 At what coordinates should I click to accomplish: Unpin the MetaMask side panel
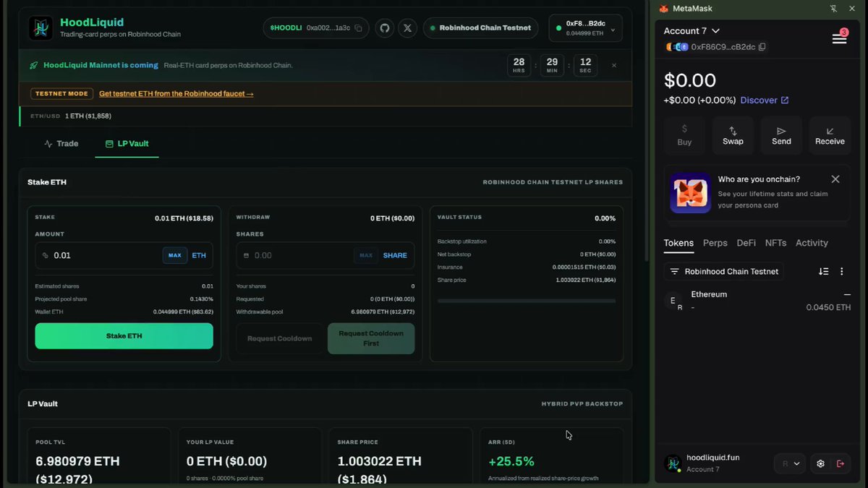point(833,9)
